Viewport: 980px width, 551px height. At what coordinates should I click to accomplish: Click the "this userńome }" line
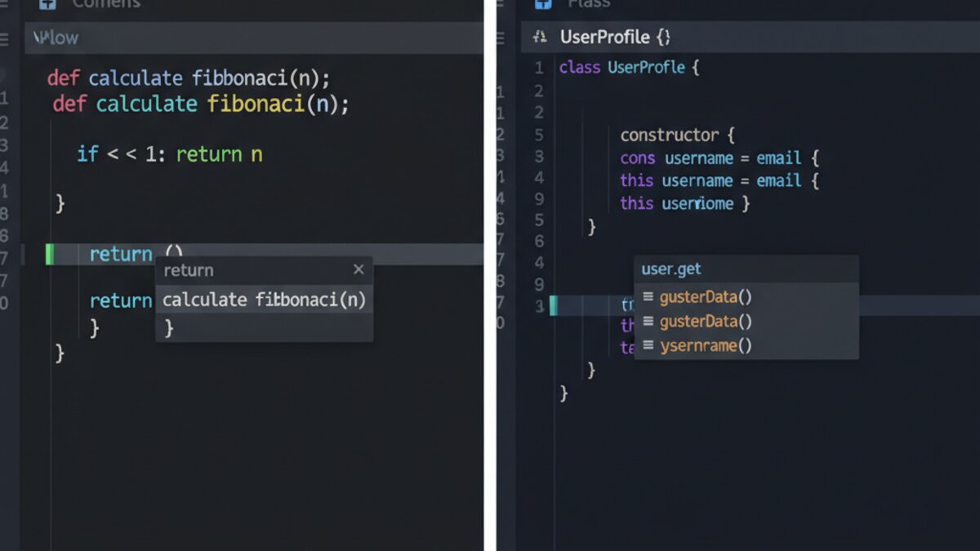coord(684,203)
